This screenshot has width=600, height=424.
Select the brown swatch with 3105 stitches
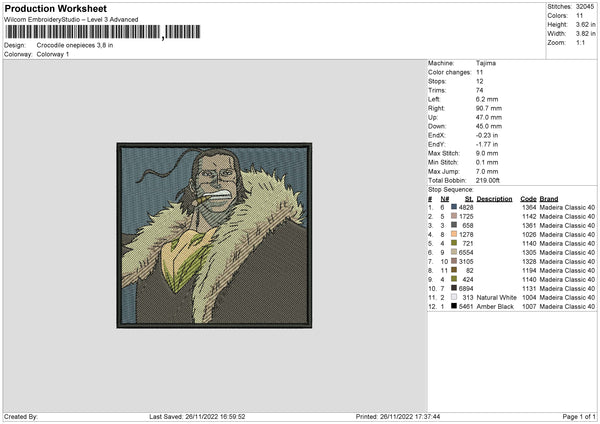(x=454, y=261)
